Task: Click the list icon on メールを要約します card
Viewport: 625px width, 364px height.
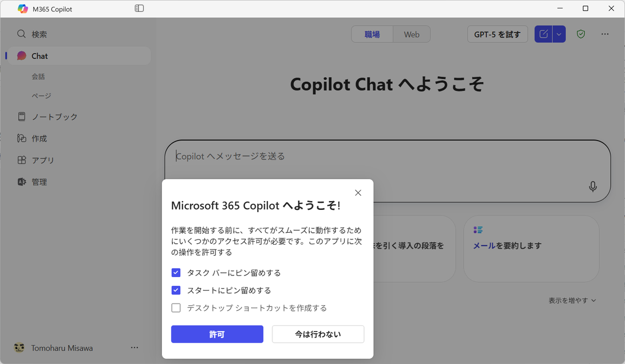Action: click(478, 230)
